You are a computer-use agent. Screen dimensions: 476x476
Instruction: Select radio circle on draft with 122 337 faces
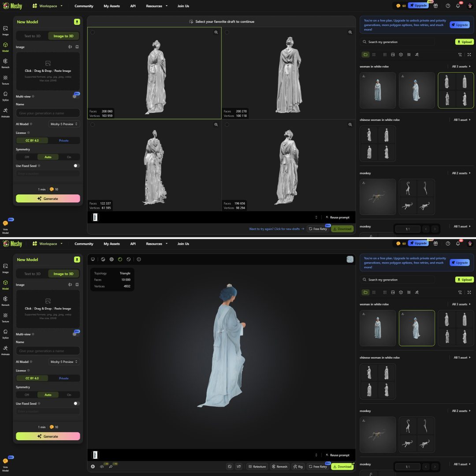93,124
